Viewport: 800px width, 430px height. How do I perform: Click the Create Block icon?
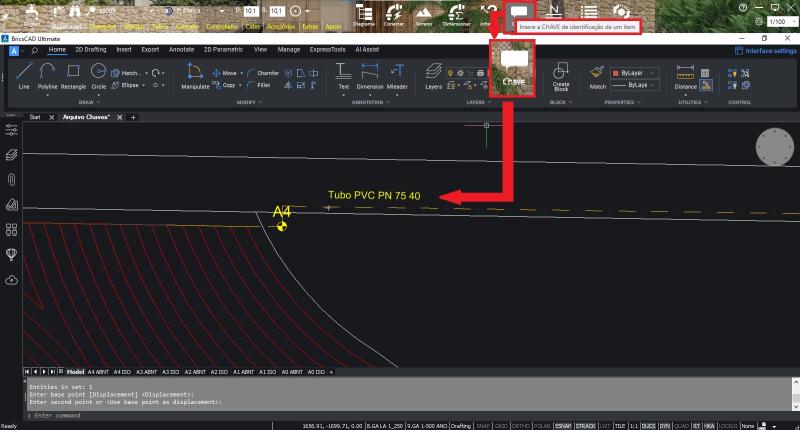tap(561, 75)
